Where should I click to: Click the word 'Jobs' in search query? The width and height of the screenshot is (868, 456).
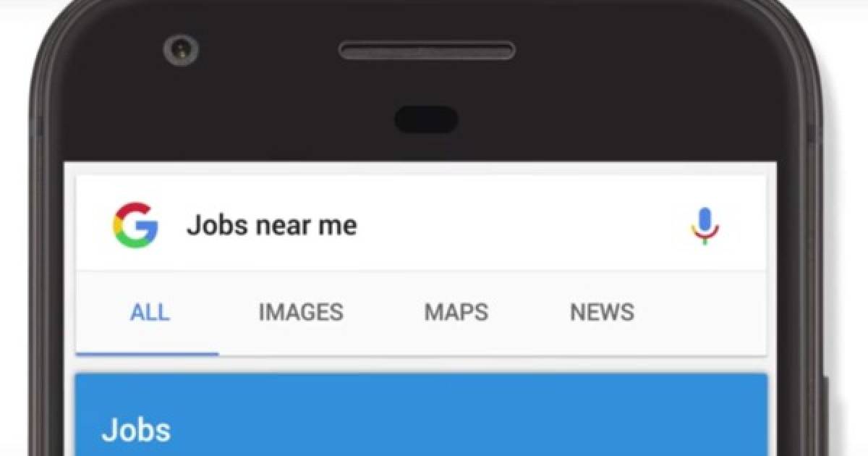point(211,226)
